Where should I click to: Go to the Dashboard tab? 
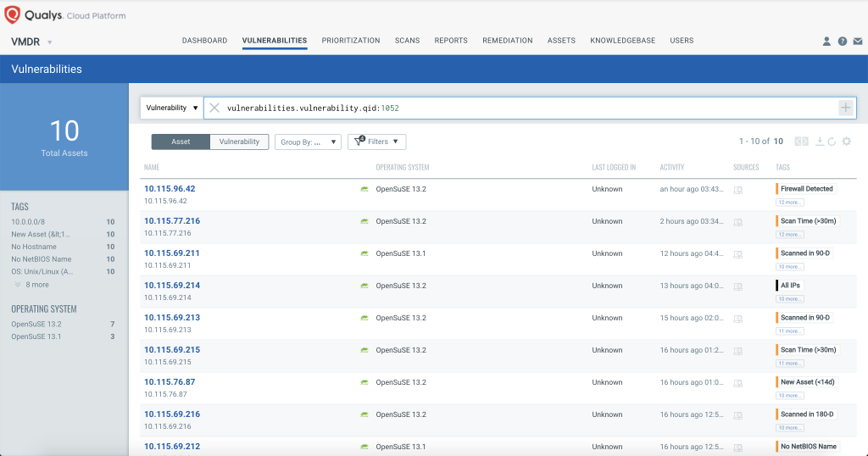click(x=204, y=41)
